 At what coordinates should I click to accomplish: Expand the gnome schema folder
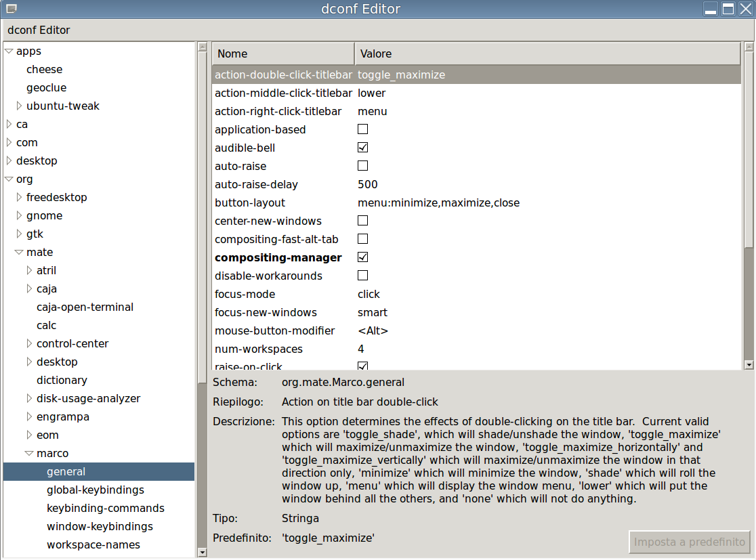coord(19,216)
